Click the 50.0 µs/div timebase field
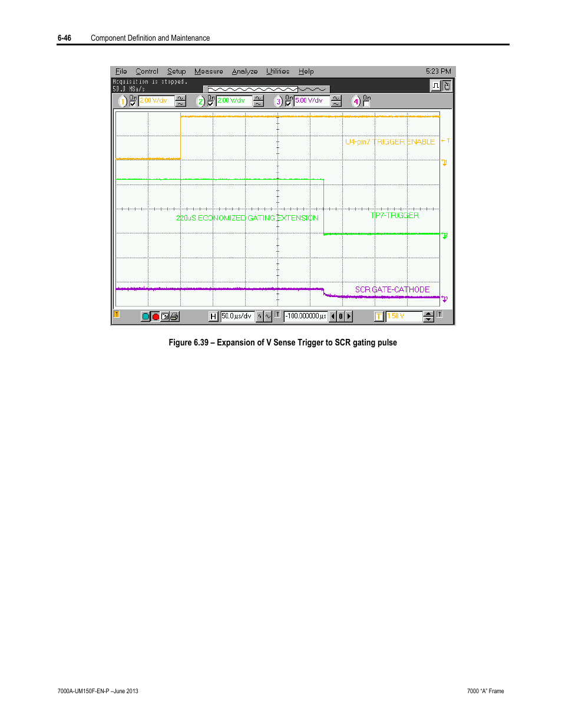Screen dimensions: 562x728 (237, 317)
